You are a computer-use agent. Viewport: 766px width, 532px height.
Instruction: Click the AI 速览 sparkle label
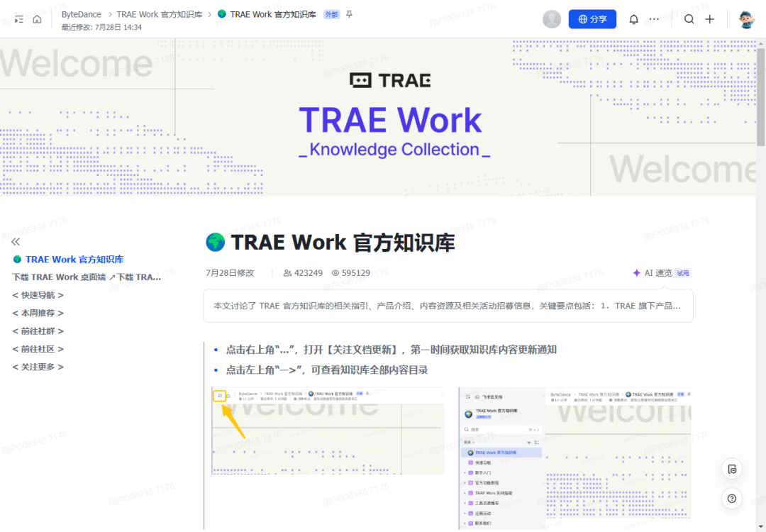point(653,273)
